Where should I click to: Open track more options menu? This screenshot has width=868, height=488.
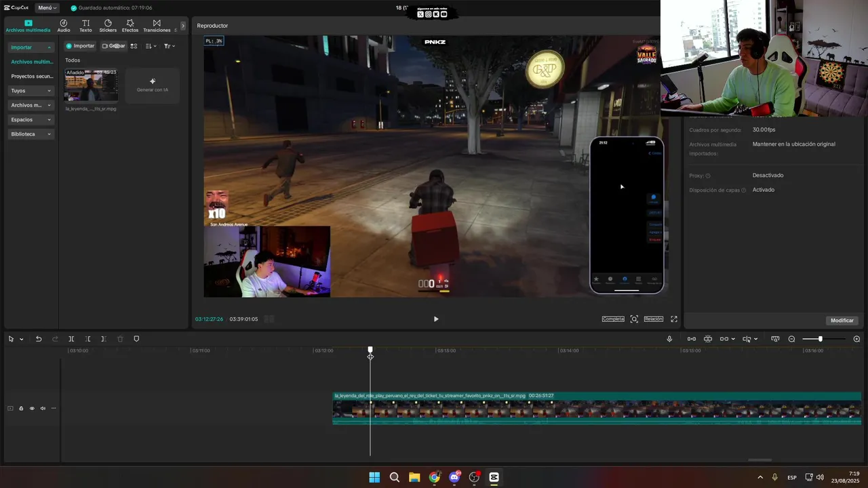coord(54,408)
